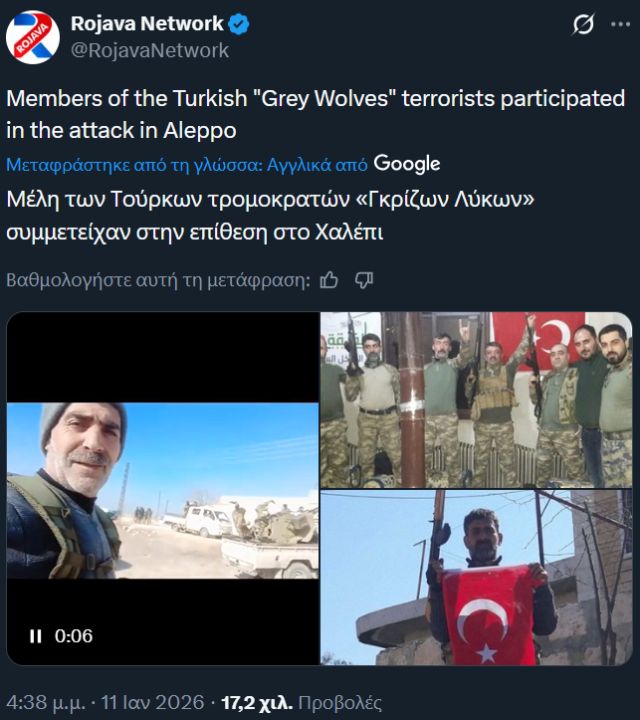Viewport: 640px width, 720px height.
Task: Open the three-dots more options menu
Action: [x=621, y=24]
